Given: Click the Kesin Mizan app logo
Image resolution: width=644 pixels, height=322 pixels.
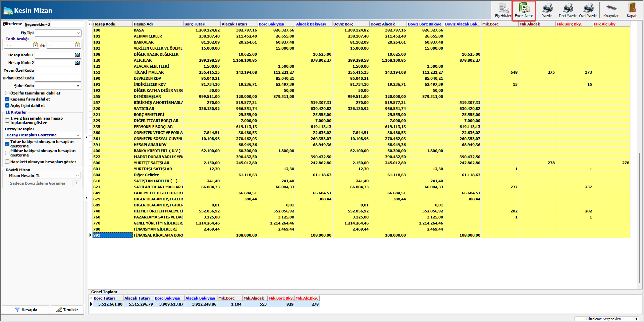Looking at the screenshot, I should 7,10.
